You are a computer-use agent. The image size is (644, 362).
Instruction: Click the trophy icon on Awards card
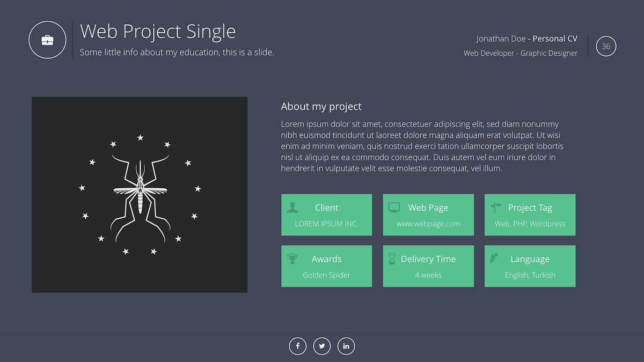[292, 258]
